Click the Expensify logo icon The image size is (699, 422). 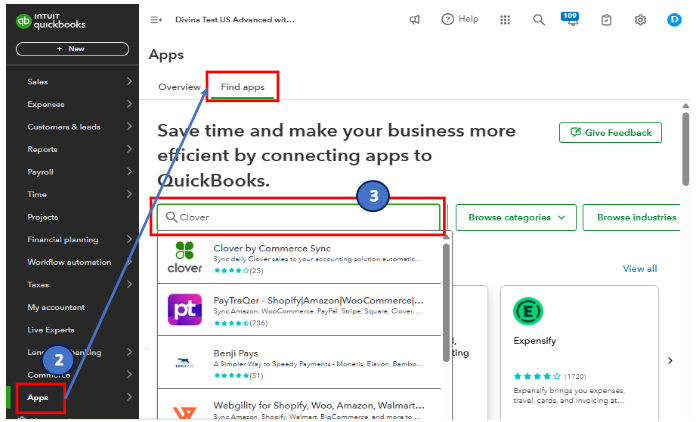coord(528,311)
